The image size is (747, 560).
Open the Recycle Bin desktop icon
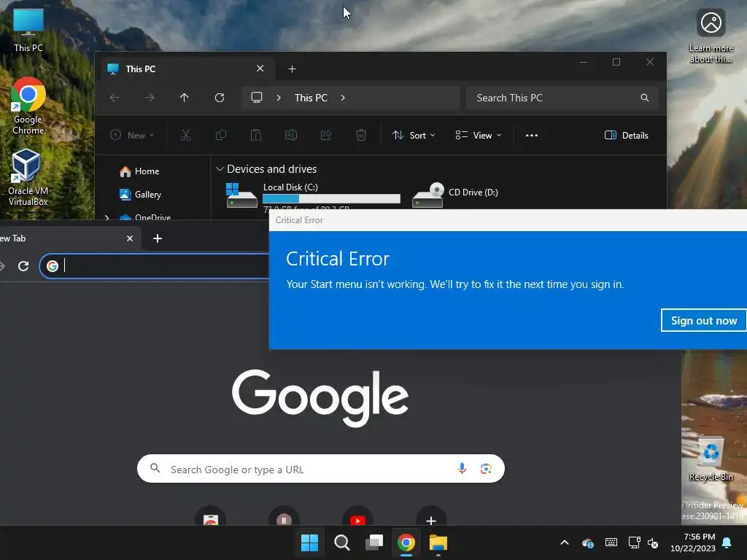[x=711, y=459]
